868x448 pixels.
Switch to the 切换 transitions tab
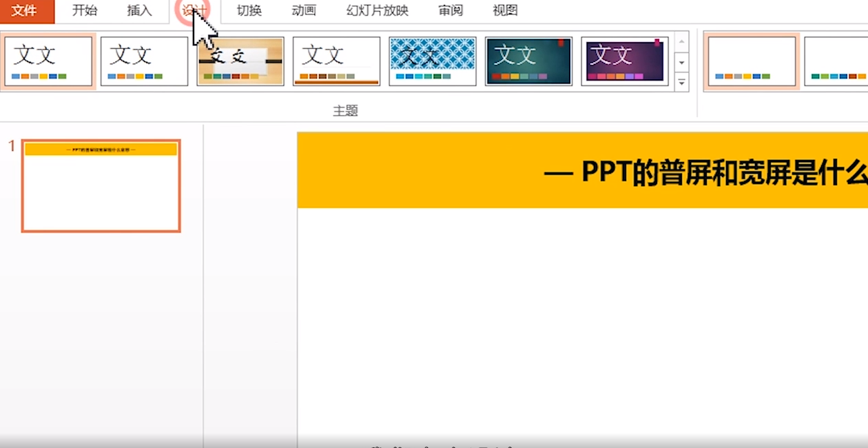249,11
